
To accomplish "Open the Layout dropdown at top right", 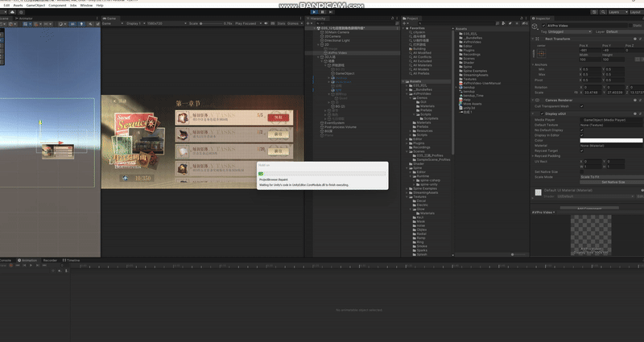I will tap(636, 12).
